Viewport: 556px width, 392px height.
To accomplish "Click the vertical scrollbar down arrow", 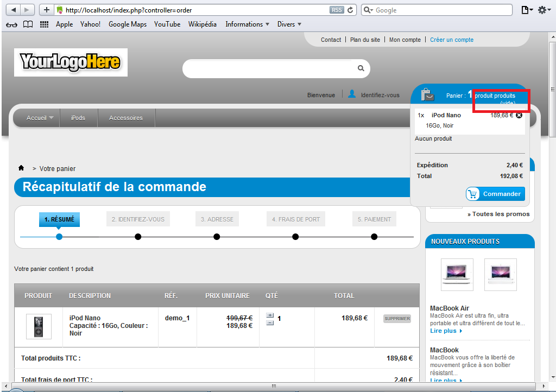I will 552,377.
